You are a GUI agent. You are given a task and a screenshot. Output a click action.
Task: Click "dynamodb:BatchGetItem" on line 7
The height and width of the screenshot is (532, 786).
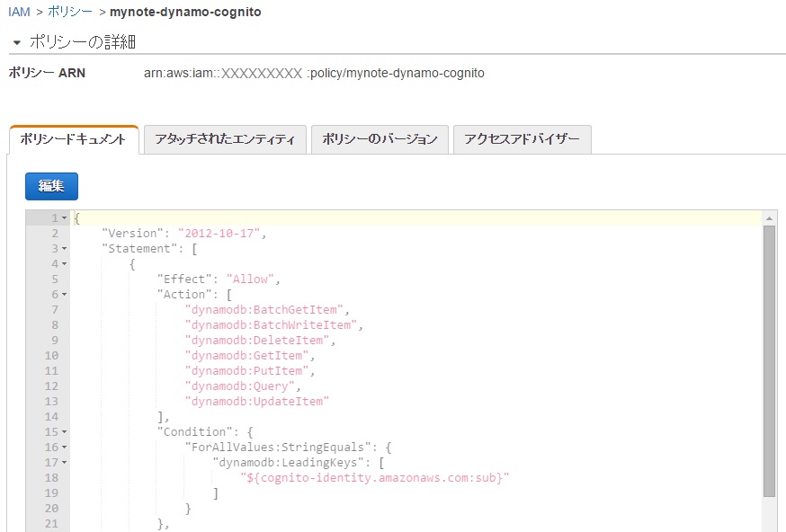[263, 309]
